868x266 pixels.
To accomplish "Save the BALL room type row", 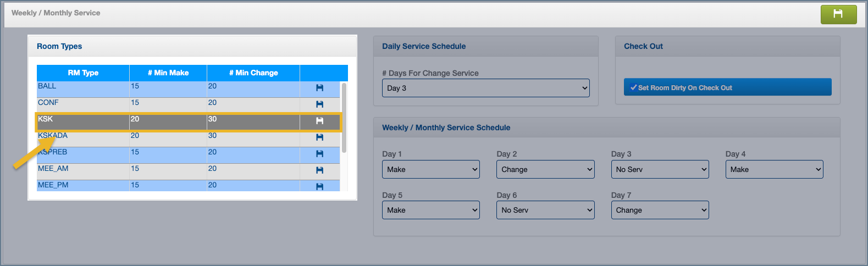I will [319, 88].
